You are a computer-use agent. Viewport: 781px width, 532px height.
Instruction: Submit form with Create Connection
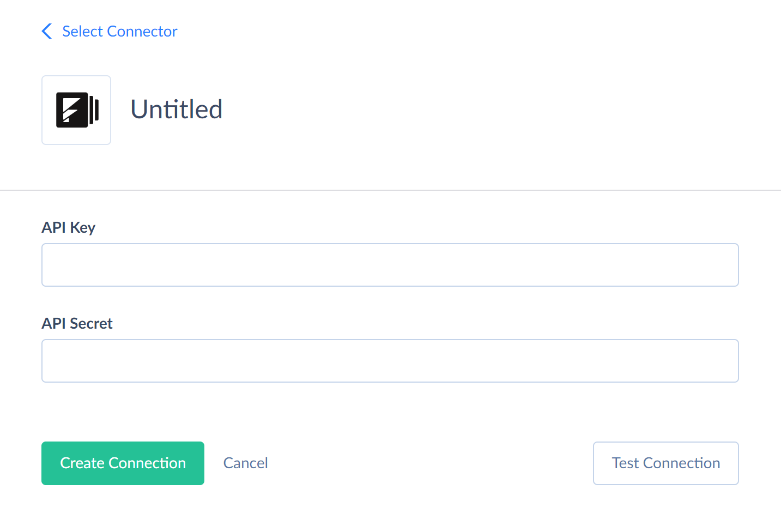[123, 463]
